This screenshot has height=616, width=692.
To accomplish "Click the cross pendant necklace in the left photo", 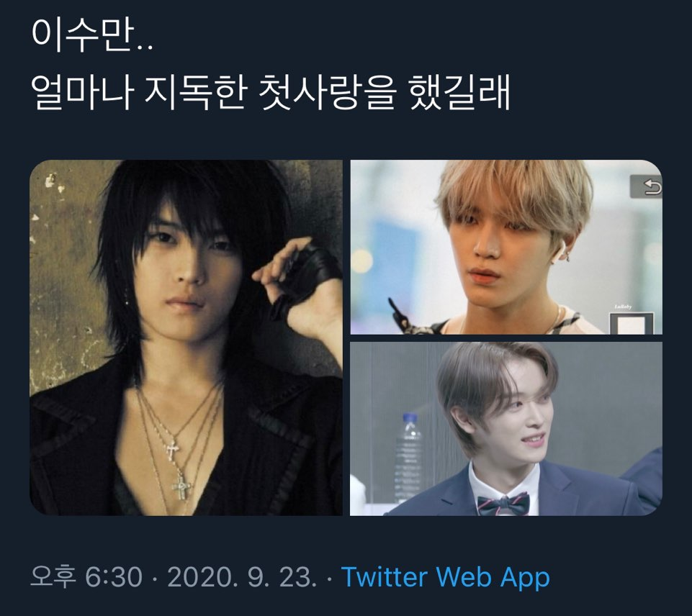I will tap(181, 487).
